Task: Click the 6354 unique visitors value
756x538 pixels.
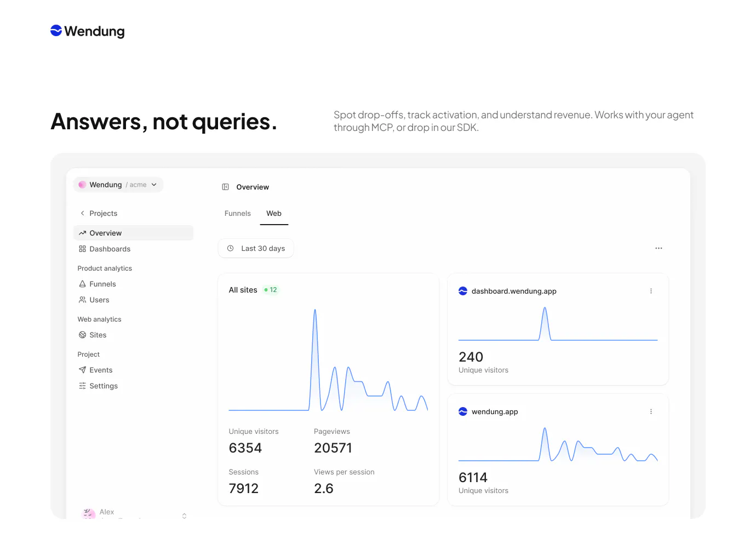Action: 245,448
